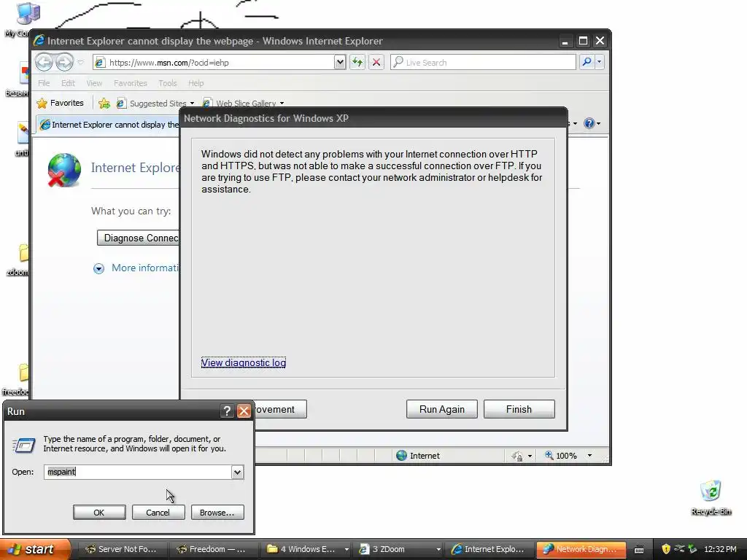This screenshot has width=747, height=560.
Task: Click More information link
Action: click(145, 268)
